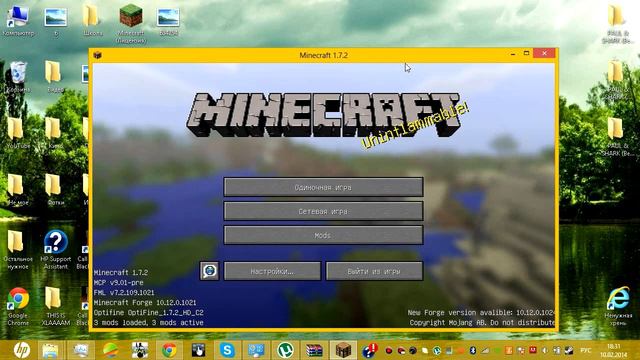Open Кино folder on desktop
The image size is (640, 360).
55,133
